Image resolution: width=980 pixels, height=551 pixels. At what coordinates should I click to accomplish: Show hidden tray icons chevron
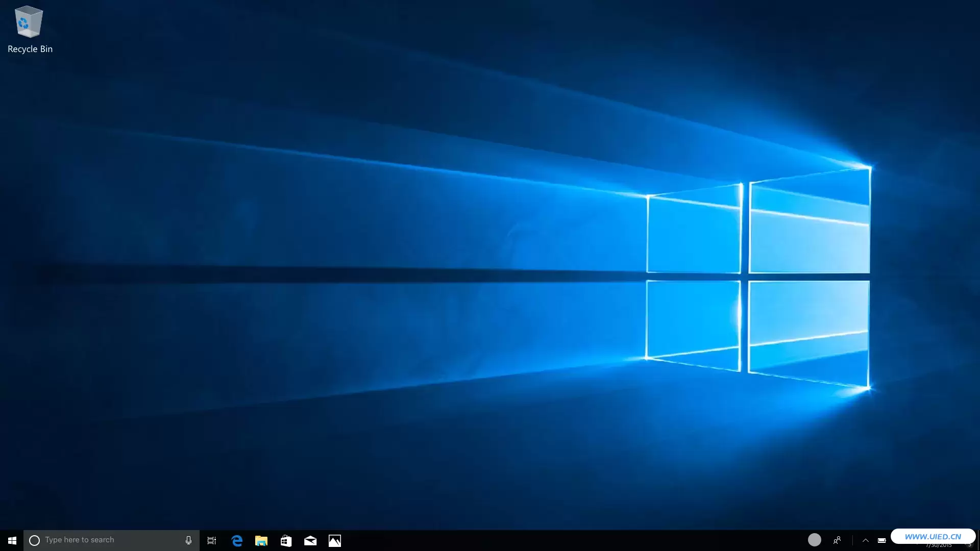tap(866, 540)
